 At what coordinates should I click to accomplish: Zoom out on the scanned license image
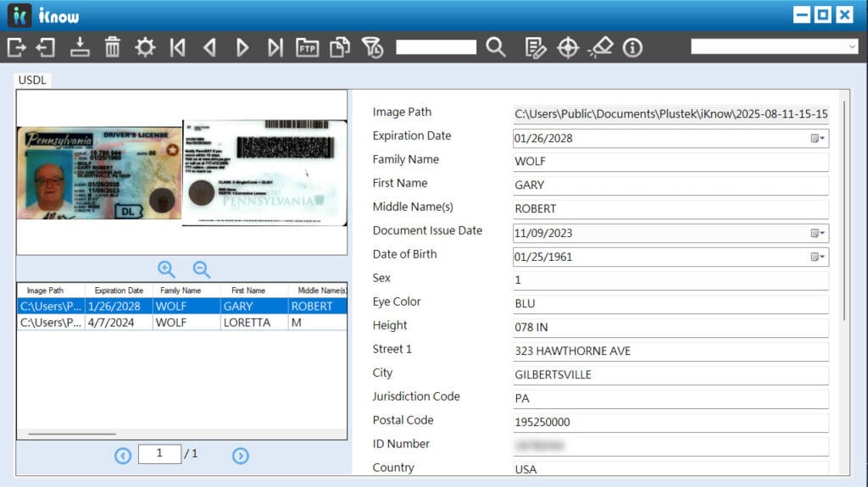[202, 269]
